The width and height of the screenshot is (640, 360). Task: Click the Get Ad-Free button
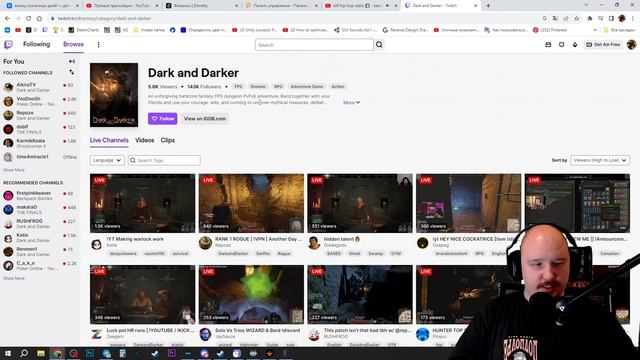pos(603,44)
